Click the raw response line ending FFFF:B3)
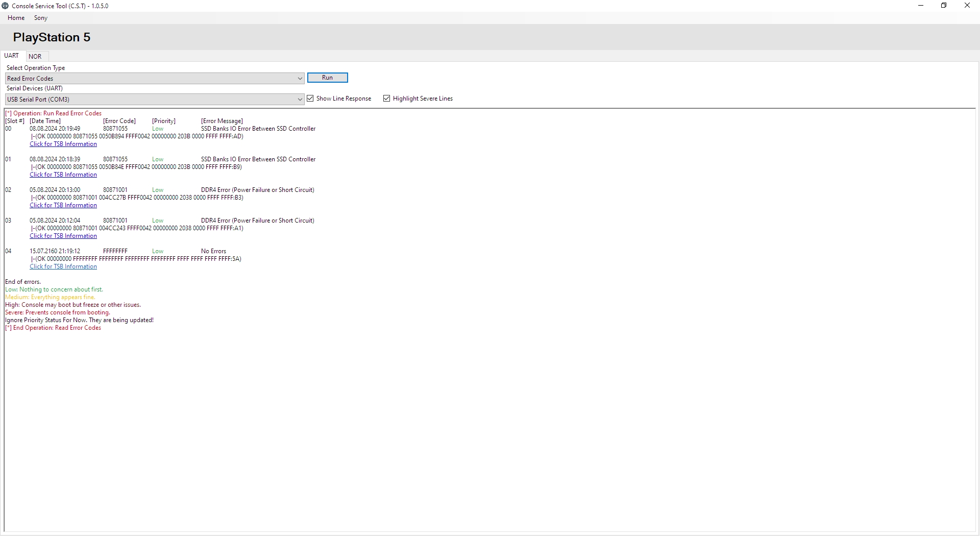980x536 pixels. (137, 198)
